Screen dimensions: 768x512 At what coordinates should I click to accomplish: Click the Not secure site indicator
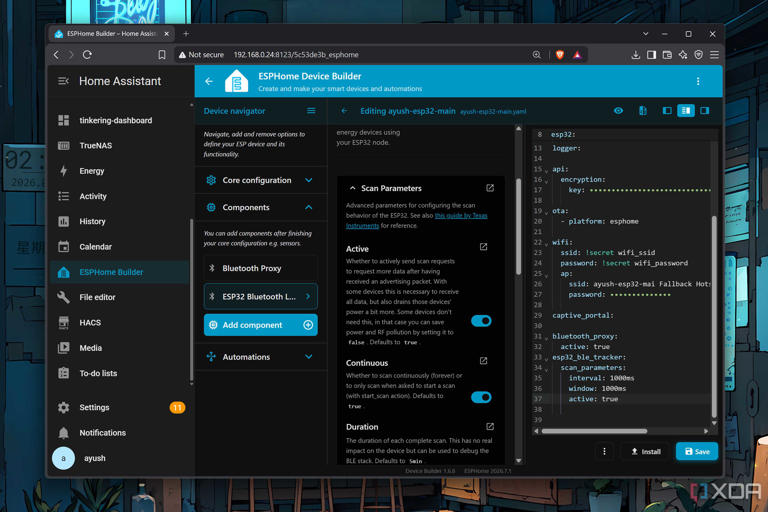click(x=201, y=55)
